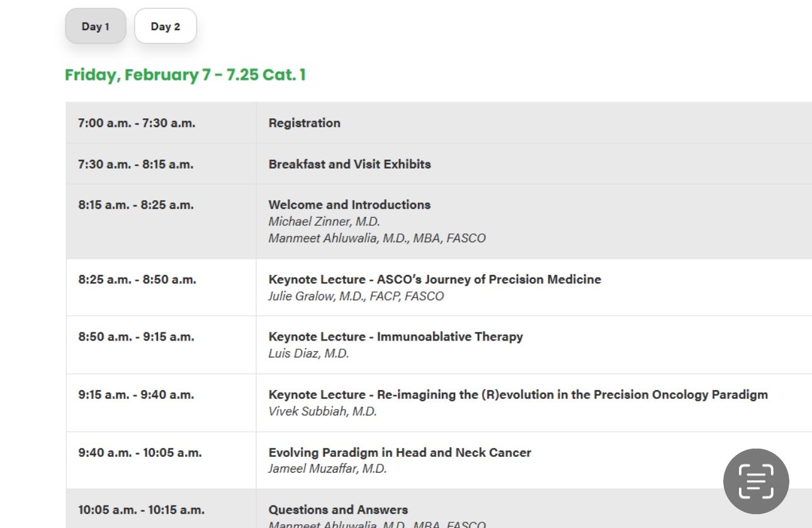The width and height of the screenshot is (812, 528).
Task: Click speaker name Michael Zinner, M.D.
Action: [x=324, y=222]
